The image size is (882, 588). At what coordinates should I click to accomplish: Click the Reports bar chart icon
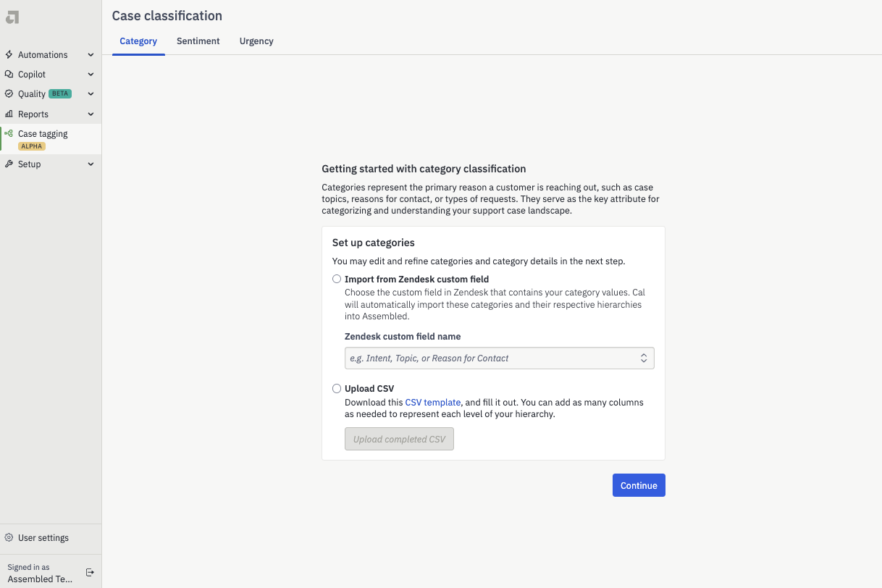coord(9,114)
